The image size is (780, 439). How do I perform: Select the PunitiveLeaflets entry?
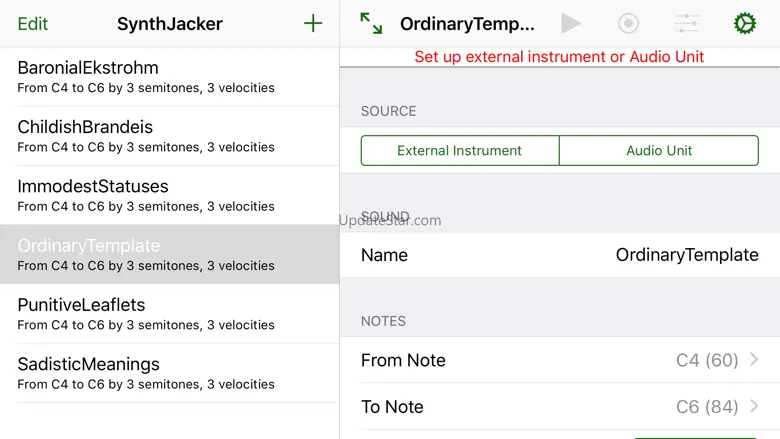[x=169, y=314]
